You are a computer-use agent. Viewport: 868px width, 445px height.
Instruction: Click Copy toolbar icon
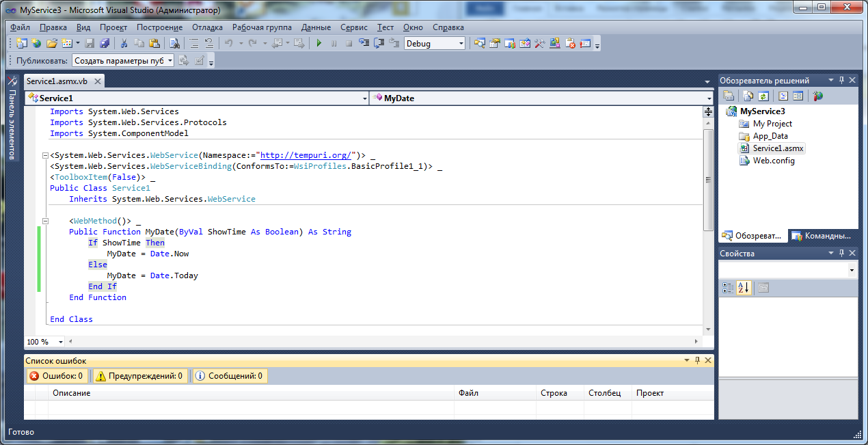[139, 43]
